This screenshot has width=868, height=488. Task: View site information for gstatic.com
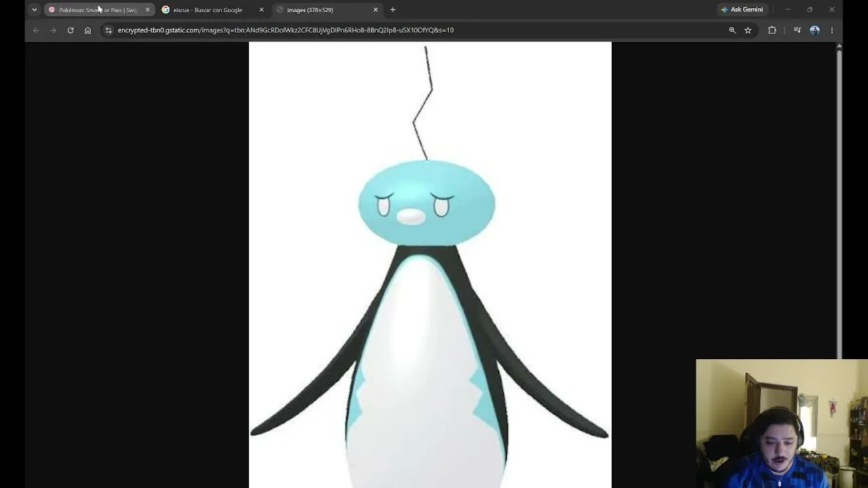[108, 30]
